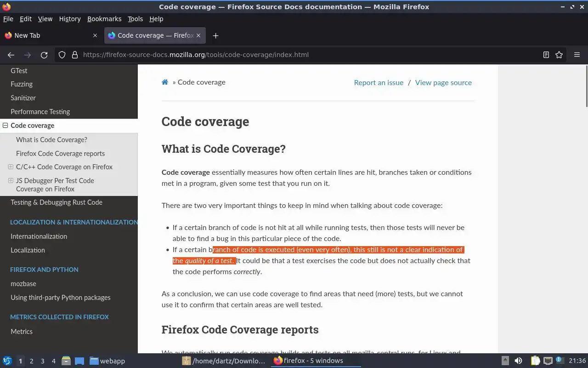Screen dimensions: 588x368
Task: Go to Firefox Code Coverage reports section
Action: coord(60,154)
